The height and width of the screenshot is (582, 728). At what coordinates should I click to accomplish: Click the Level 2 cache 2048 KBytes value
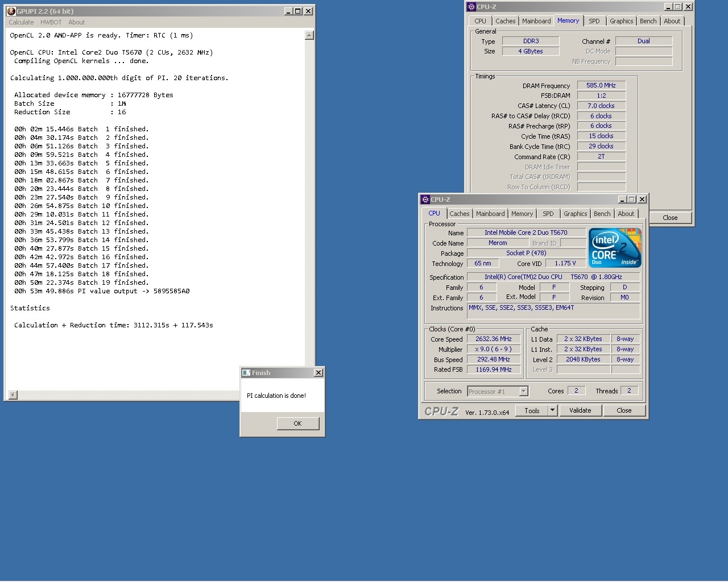point(583,359)
